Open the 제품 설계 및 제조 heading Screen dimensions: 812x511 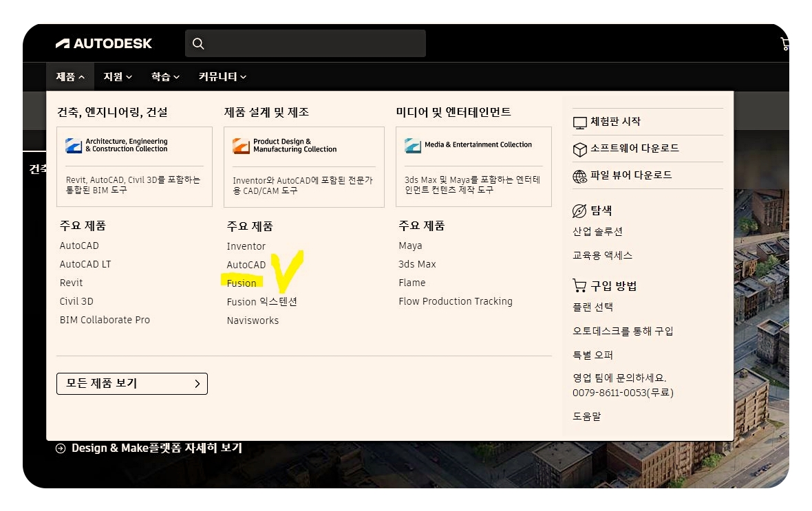[x=266, y=112]
